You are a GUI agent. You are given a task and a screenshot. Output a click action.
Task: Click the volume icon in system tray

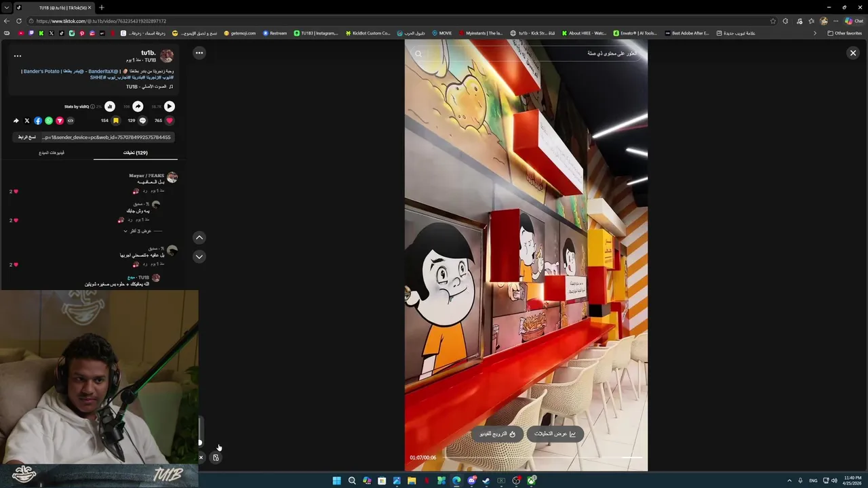[x=834, y=481]
